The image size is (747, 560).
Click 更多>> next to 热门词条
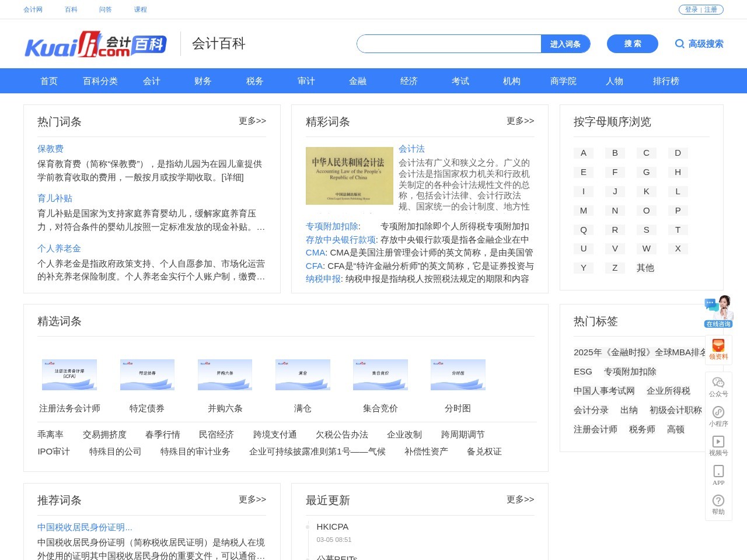coord(252,121)
